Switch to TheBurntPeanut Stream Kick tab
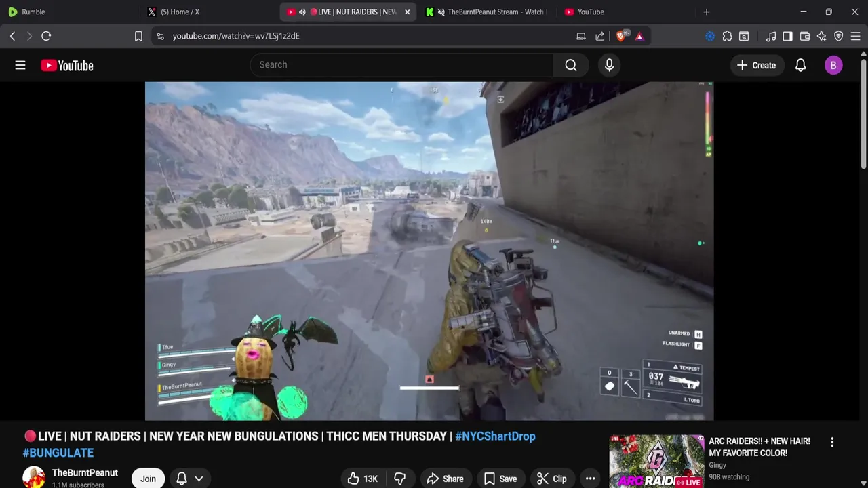Viewport: 868px width, 488px height. 487,12
